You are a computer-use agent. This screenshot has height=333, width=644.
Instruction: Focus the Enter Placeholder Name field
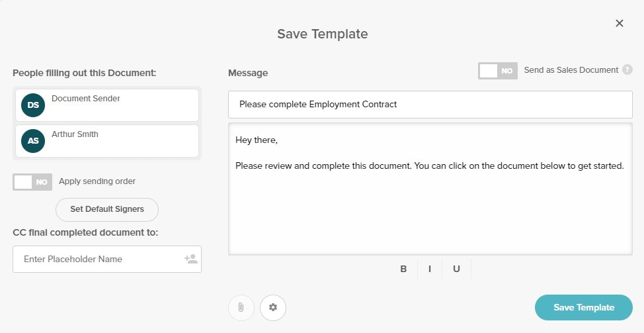[99, 259]
